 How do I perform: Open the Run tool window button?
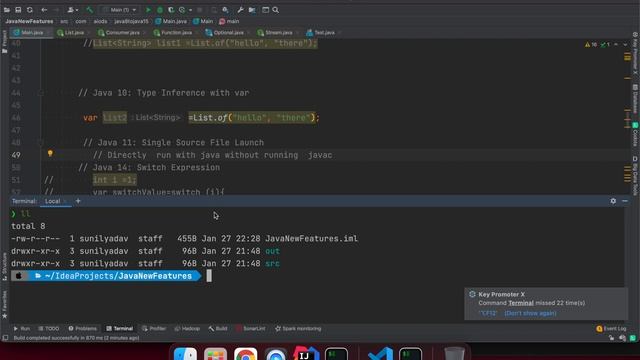[22, 329]
